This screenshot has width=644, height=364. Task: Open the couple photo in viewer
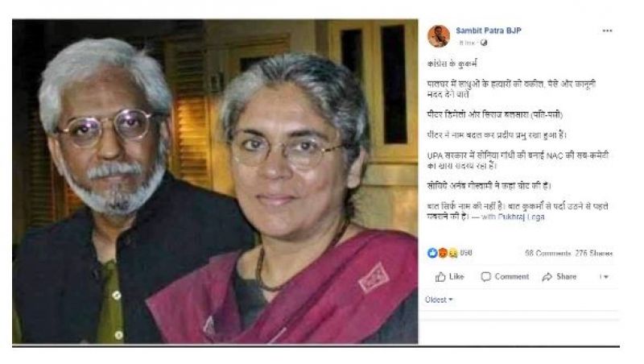pyautogui.click(x=215, y=181)
